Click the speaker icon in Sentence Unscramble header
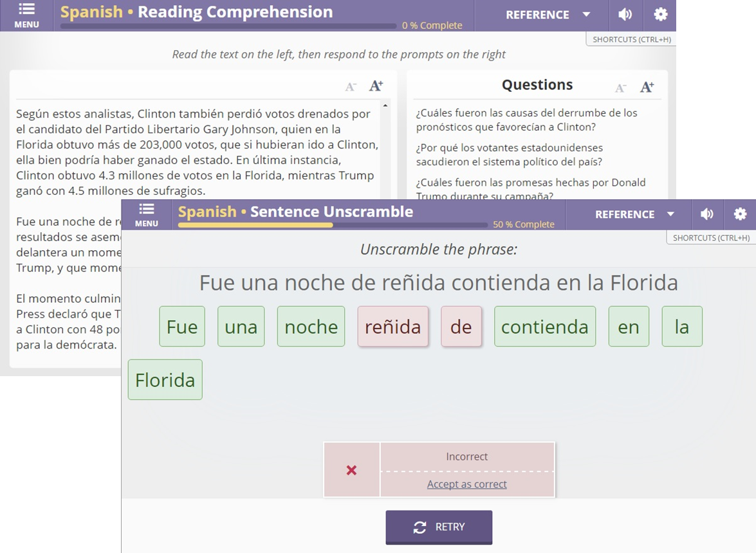Viewport: 756px width, 553px height. point(706,214)
